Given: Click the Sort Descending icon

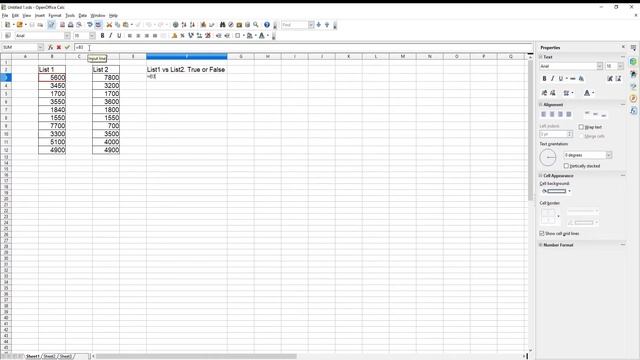Looking at the screenshot, I should point(192,25).
